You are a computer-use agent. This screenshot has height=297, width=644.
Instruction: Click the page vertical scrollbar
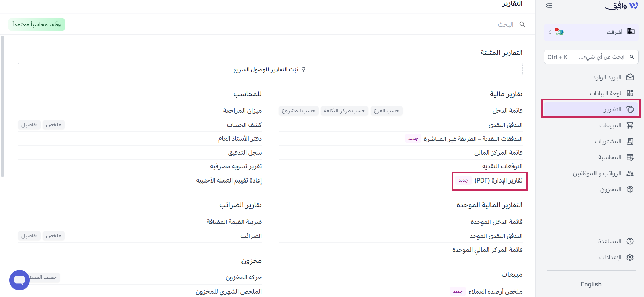pos(3,106)
